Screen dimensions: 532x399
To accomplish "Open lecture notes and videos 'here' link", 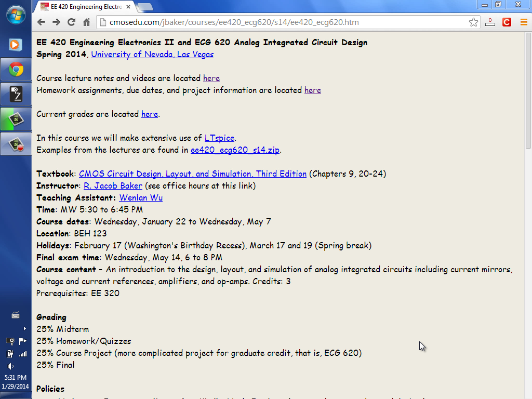I will tap(211, 78).
